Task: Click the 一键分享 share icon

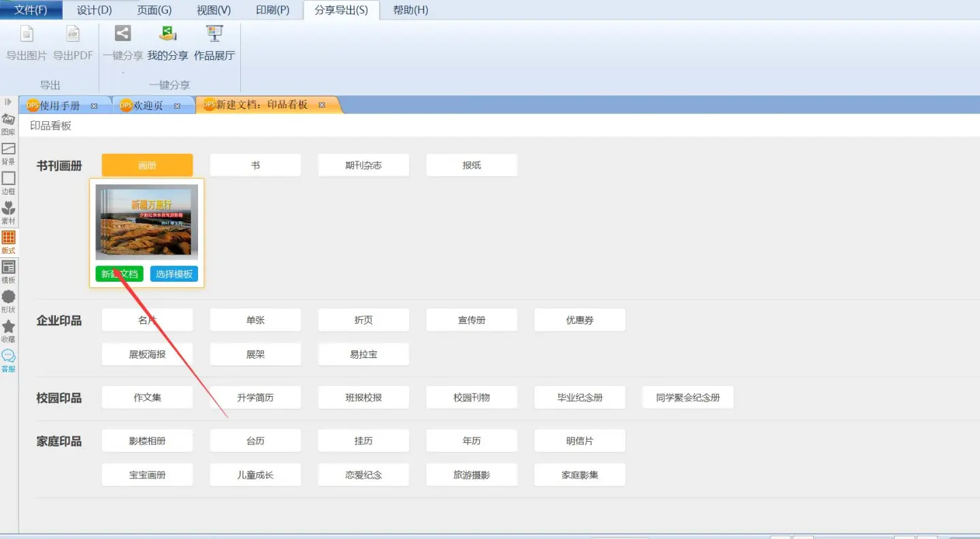Action: [x=122, y=34]
